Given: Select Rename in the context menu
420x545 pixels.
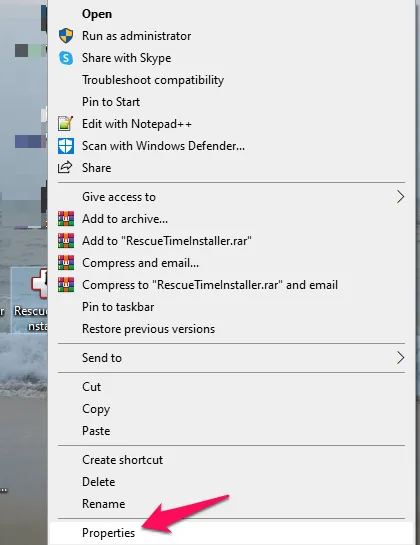Looking at the screenshot, I should point(231,504).
